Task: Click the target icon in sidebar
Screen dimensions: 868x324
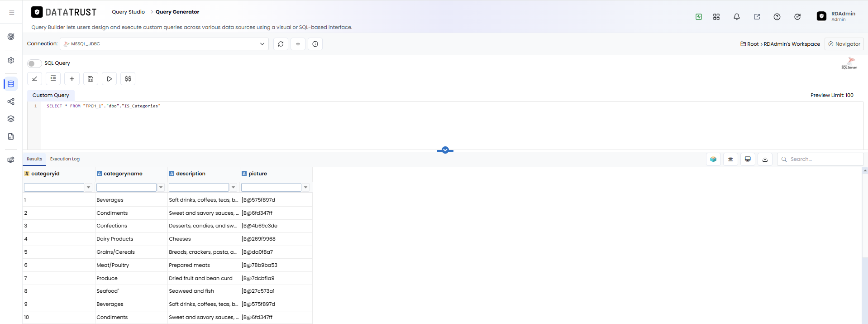Action: tap(11, 37)
